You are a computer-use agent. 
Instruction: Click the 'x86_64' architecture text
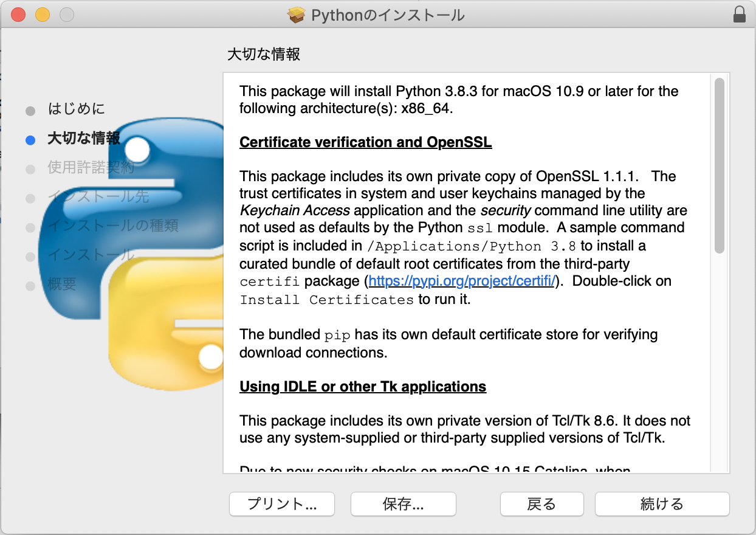tap(427, 109)
